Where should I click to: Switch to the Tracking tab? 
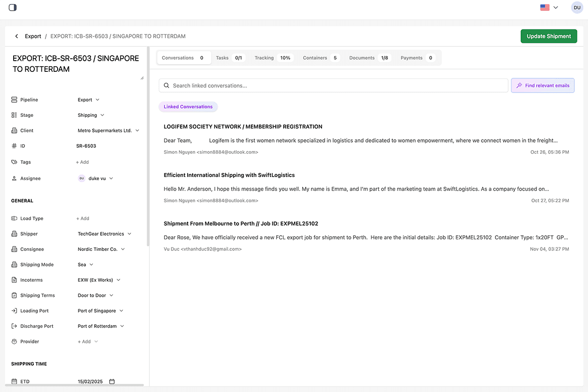[x=274, y=58]
